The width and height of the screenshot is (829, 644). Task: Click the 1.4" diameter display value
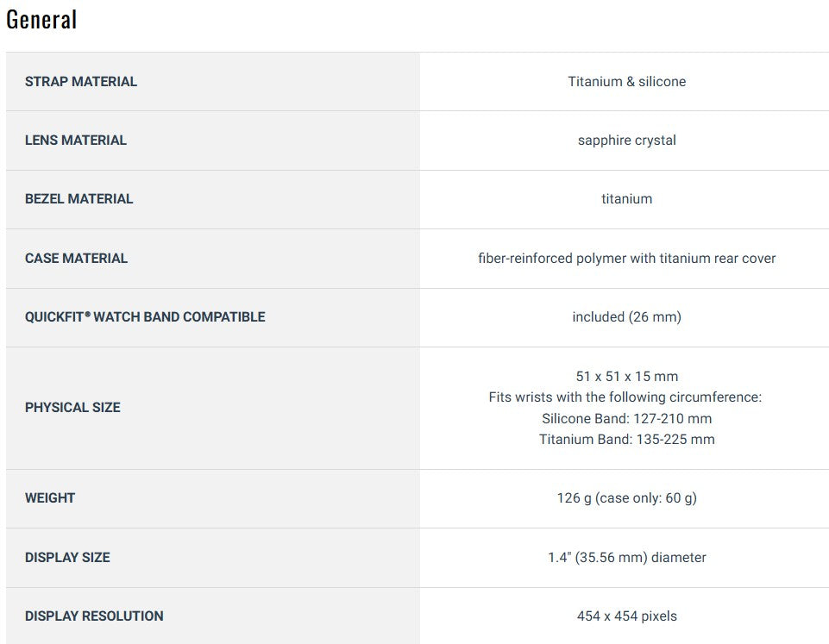click(626, 558)
